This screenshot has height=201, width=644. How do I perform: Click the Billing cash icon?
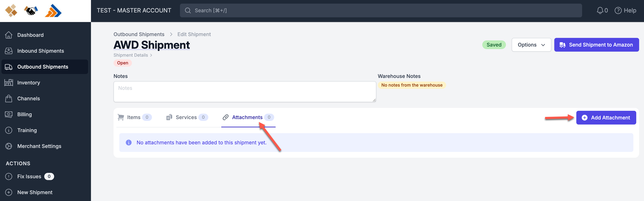tap(8, 114)
